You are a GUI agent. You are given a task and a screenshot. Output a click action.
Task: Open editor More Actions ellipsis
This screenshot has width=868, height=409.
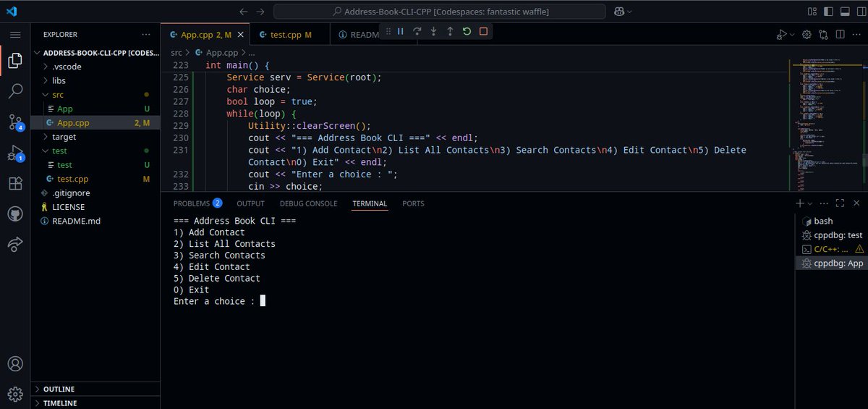(x=856, y=34)
